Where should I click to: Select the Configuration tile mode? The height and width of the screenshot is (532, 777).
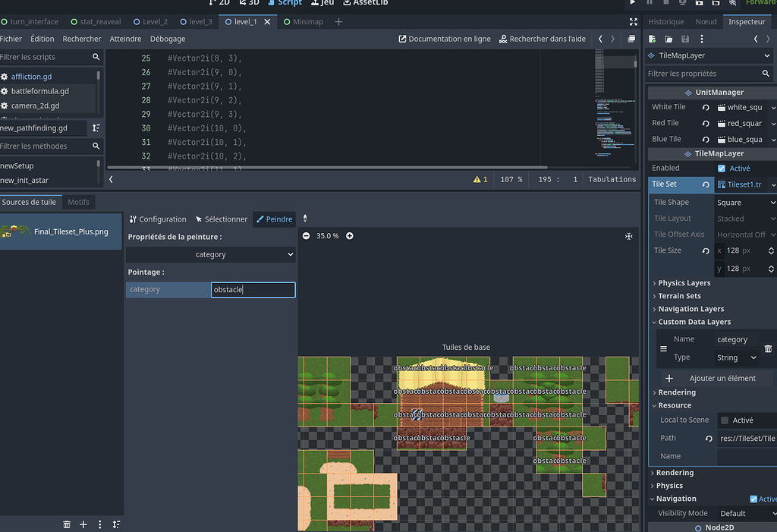click(158, 219)
